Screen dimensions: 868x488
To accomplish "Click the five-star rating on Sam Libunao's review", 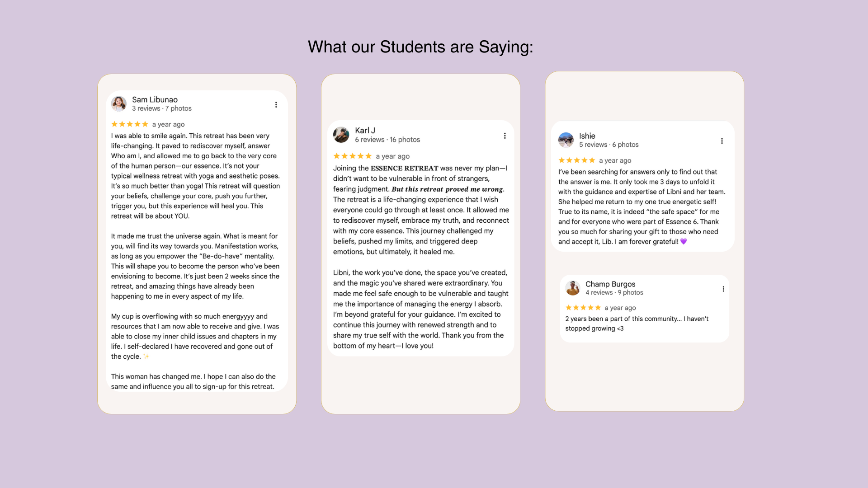I will [130, 124].
